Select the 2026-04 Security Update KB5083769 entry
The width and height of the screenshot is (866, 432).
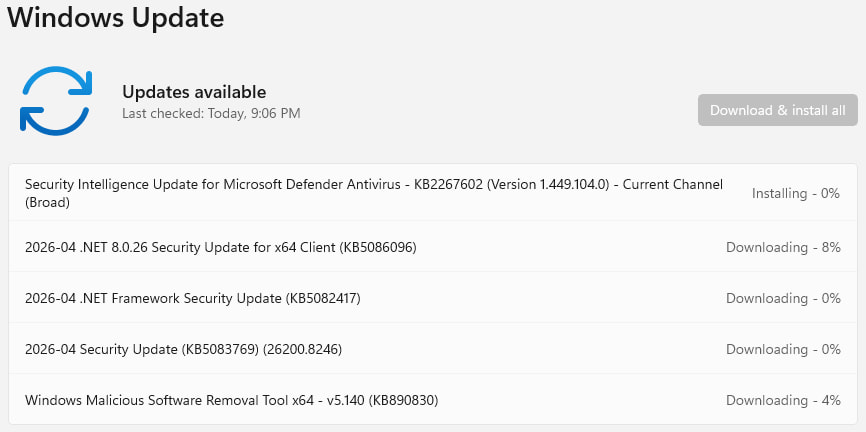coord(184,349)
